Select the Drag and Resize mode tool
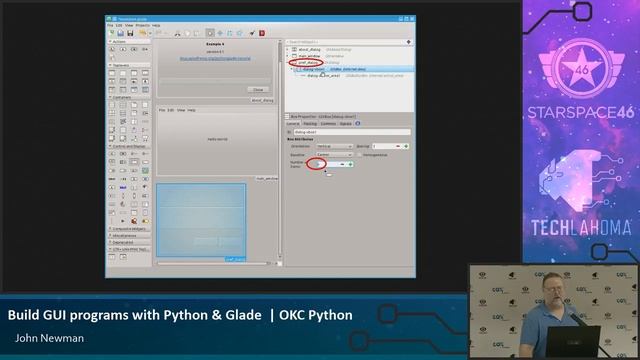This screenshot has width=640, height=360. tap(220, 33)
